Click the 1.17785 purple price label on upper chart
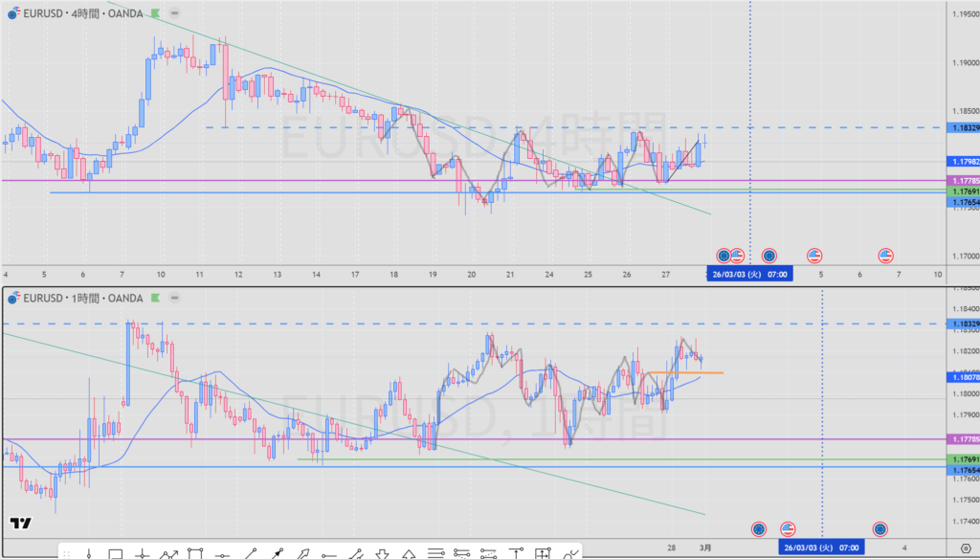980x559 pixels. tap(962, 181)
